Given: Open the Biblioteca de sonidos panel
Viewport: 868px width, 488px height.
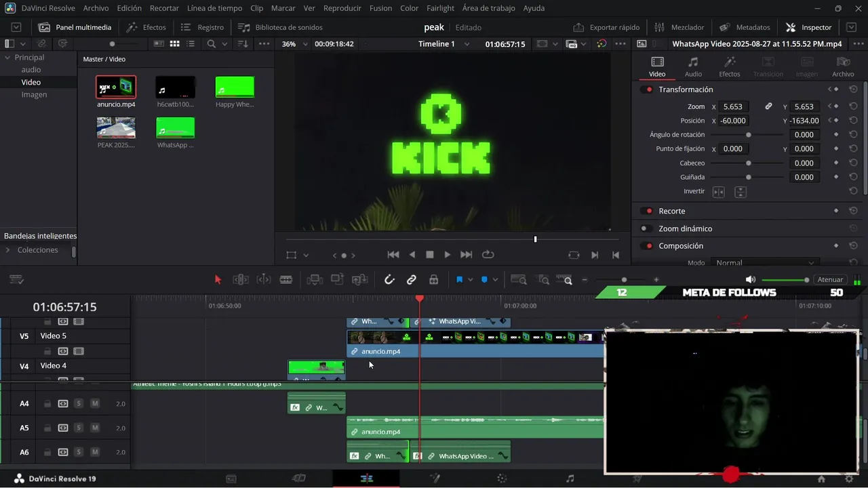Looking at the screenshot, I should point(280,27).
